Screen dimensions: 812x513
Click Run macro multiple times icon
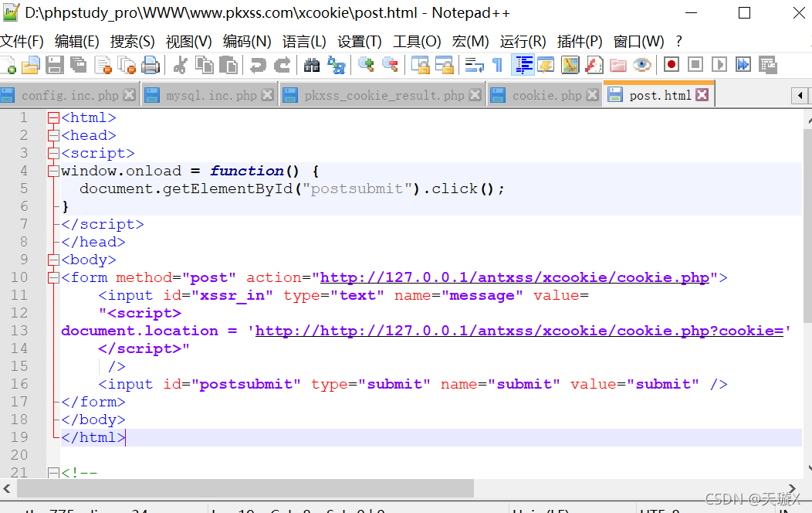pos(743,65)
